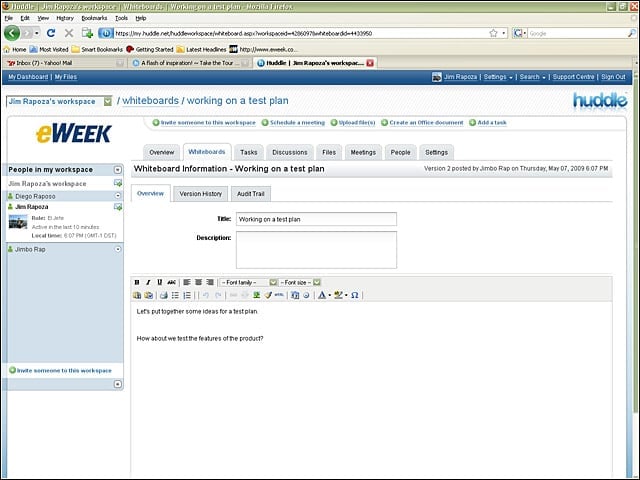This screenshot has height=480, width=640.
Task: Open the Search dropdown in top bar
Action: pyautogui.click(x=532, y=77)
